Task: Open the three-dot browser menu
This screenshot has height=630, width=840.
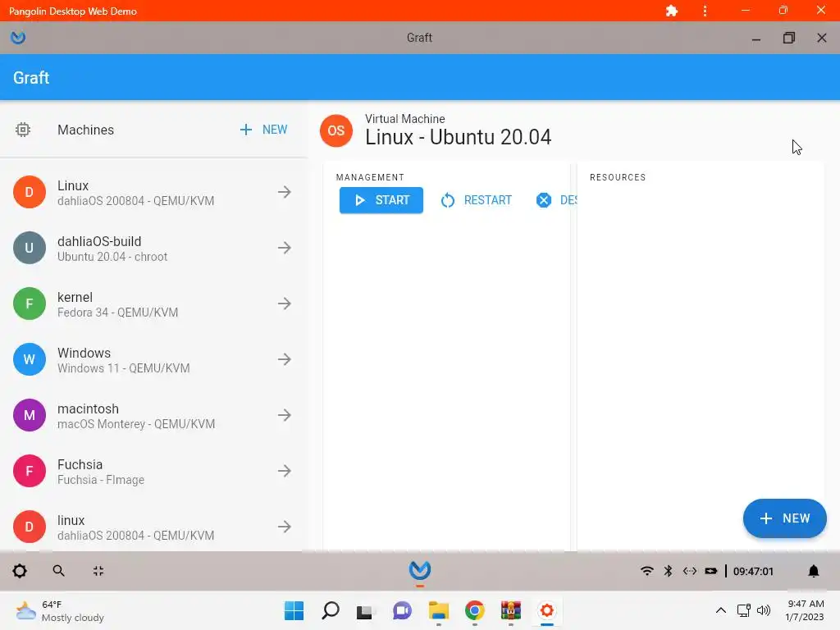Action: click(705, 11)
